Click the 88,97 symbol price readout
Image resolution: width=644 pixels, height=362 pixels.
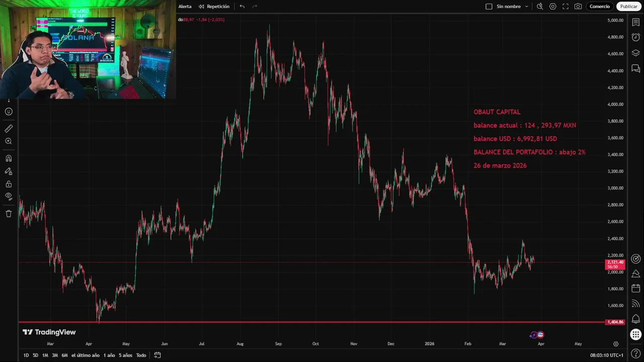tap(203, 20)
